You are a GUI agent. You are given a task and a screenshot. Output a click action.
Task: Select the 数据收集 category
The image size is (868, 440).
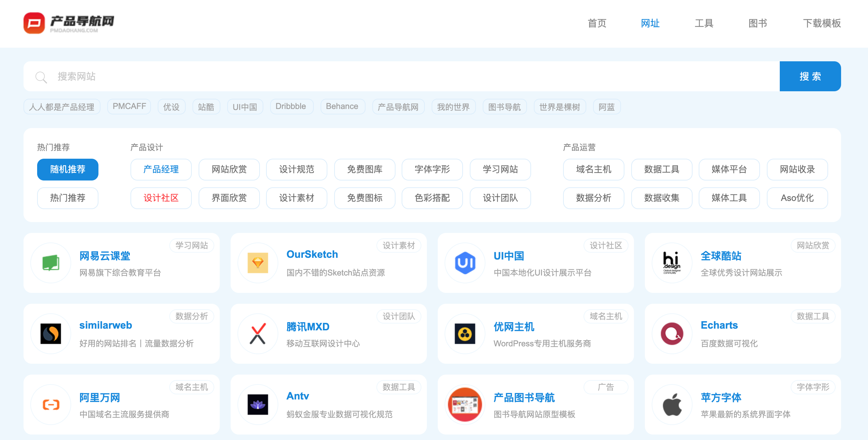pos(662,198)
